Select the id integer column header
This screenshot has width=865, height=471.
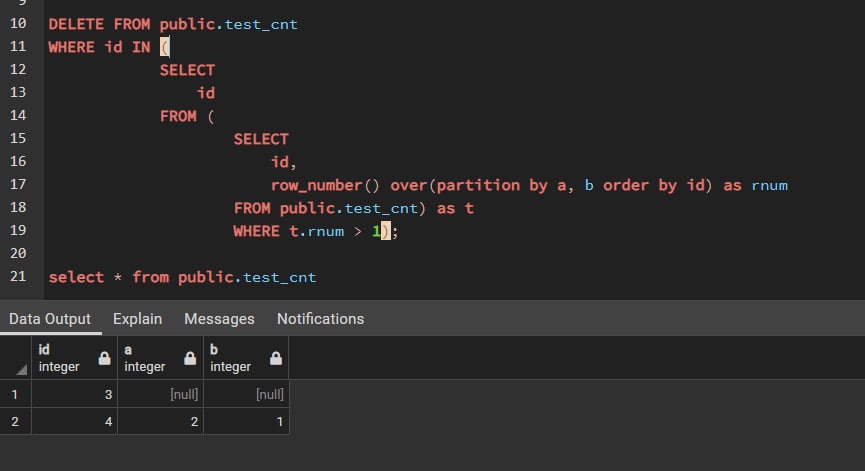coord(74,358)
